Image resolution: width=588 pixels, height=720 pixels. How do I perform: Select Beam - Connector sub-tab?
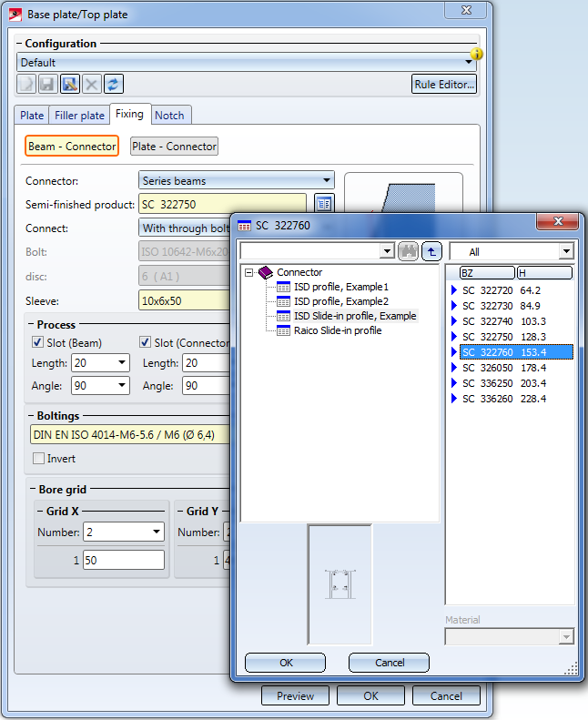[x=72, y=146]
